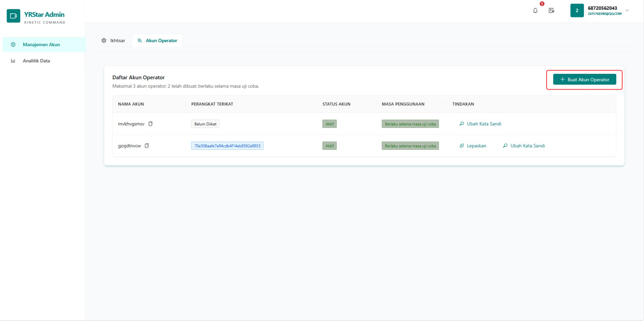Click the MASA PENGGUNAAN column header
Image resolution: width=644 pixels, height=321 pixels.
tap(403, 104)
